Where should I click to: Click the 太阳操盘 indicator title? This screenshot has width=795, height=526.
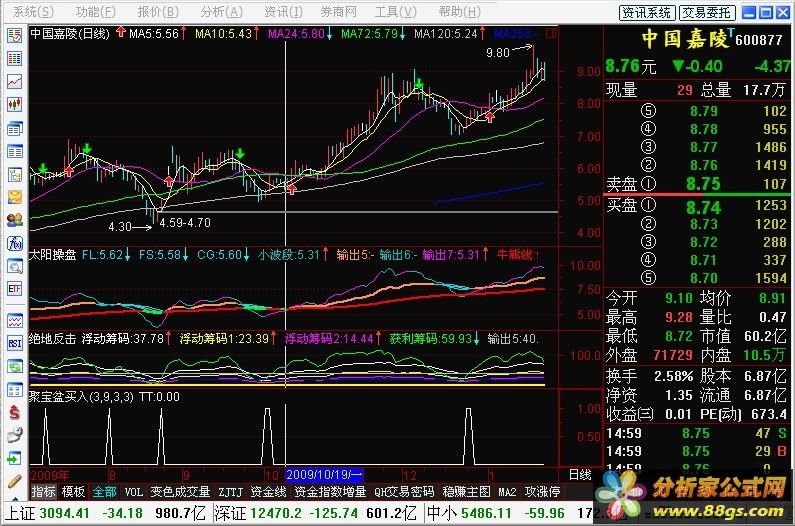click(52, 254)
